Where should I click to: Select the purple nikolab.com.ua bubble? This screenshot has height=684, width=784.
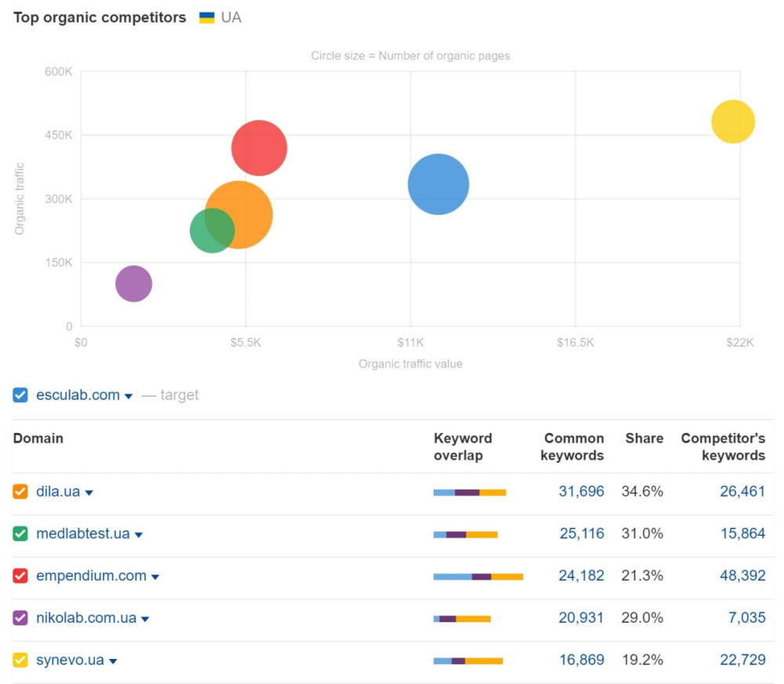[x=133, y=284]
